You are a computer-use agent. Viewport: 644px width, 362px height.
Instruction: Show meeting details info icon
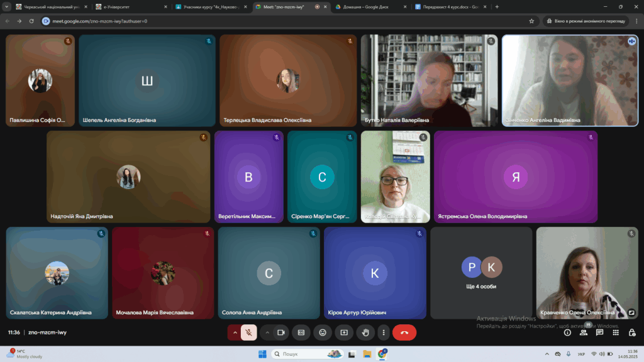point(567,332)
